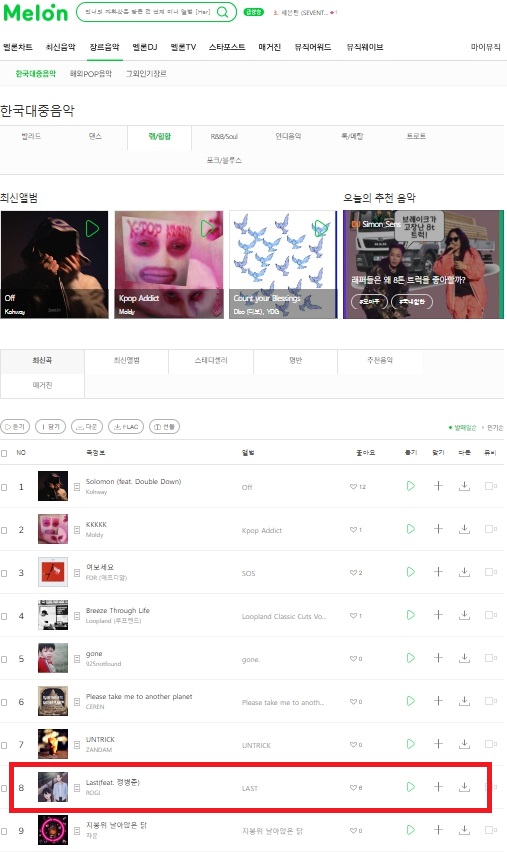Open the DJ Simon Sens recommendation banner
The height and width of the screenshot is (852, 507).
(x=423, y=265)
